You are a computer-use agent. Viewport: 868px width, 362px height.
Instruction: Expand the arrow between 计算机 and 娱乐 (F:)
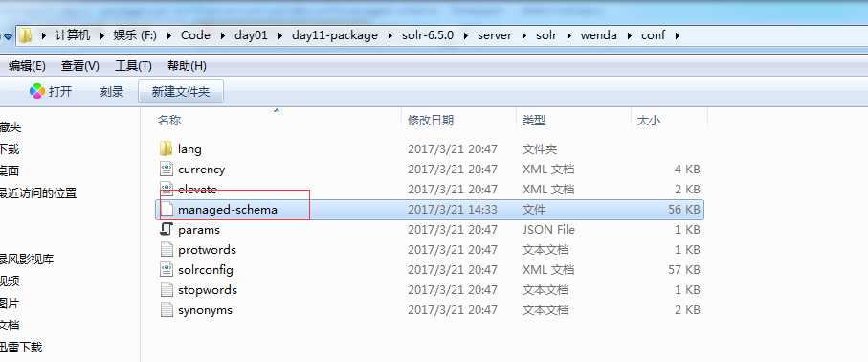(101, 36)
